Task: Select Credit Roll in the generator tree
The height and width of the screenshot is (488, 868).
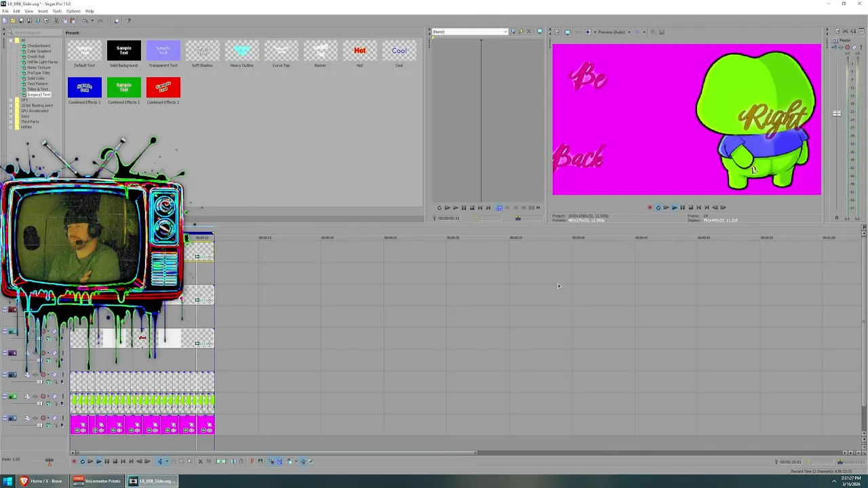Action: (36, 57)
